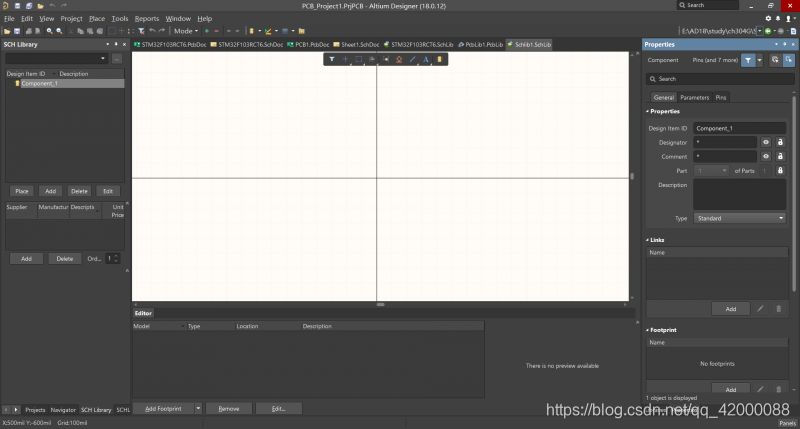Click the selection filter icon in active bar
800x429 pixels.
coord(332,60)
